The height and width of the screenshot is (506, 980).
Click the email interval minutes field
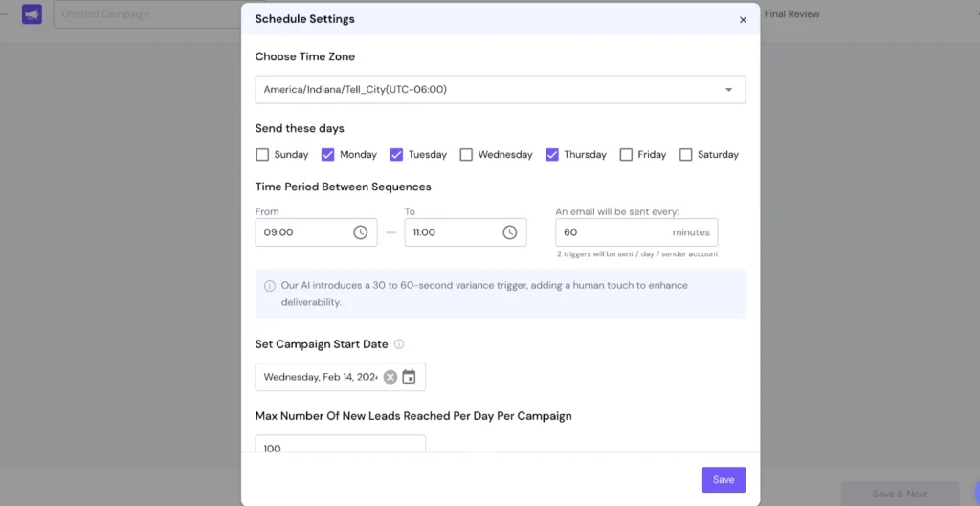tap(636, 232)
